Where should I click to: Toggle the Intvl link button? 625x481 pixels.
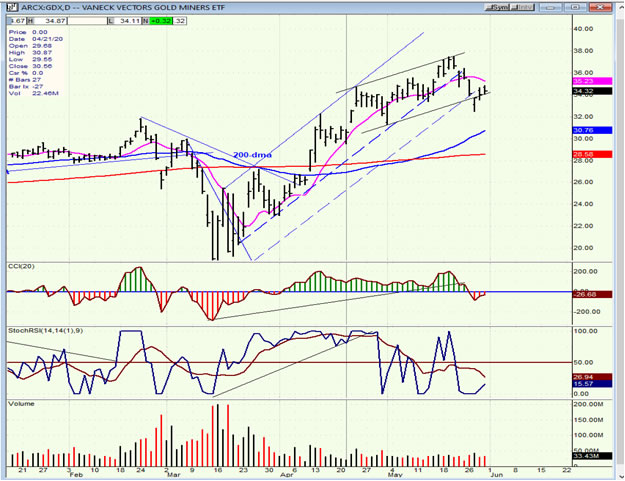522,7
